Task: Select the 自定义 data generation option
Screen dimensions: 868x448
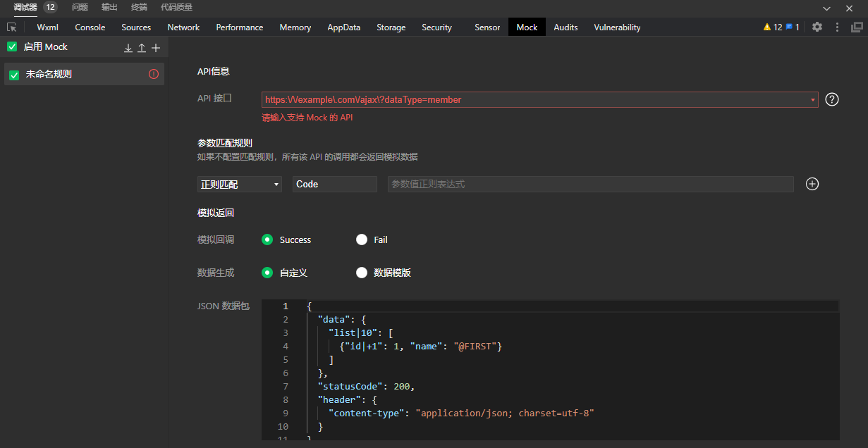Action: [x=267, y=273]
